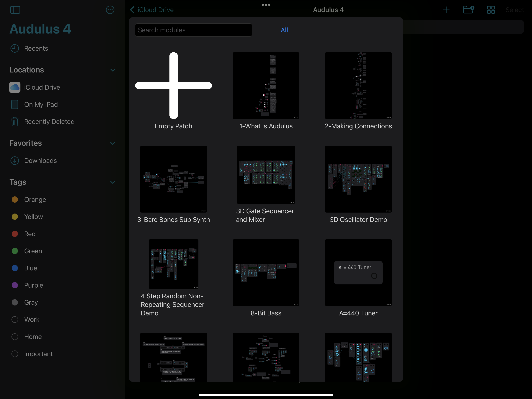
Task: Tap the add new document plus icon
Action: pos(446,10)
